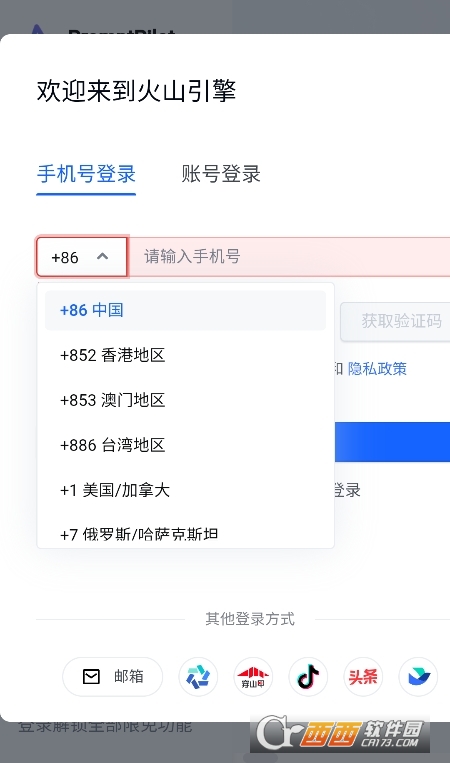The image size is (450, 763).
Task: Collapse the +86 country code dropdown
Action: pos(82,257)
